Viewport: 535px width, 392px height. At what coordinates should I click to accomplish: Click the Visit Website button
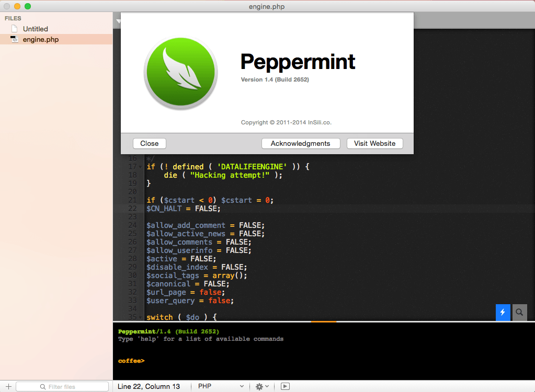(x=374, y=144)
